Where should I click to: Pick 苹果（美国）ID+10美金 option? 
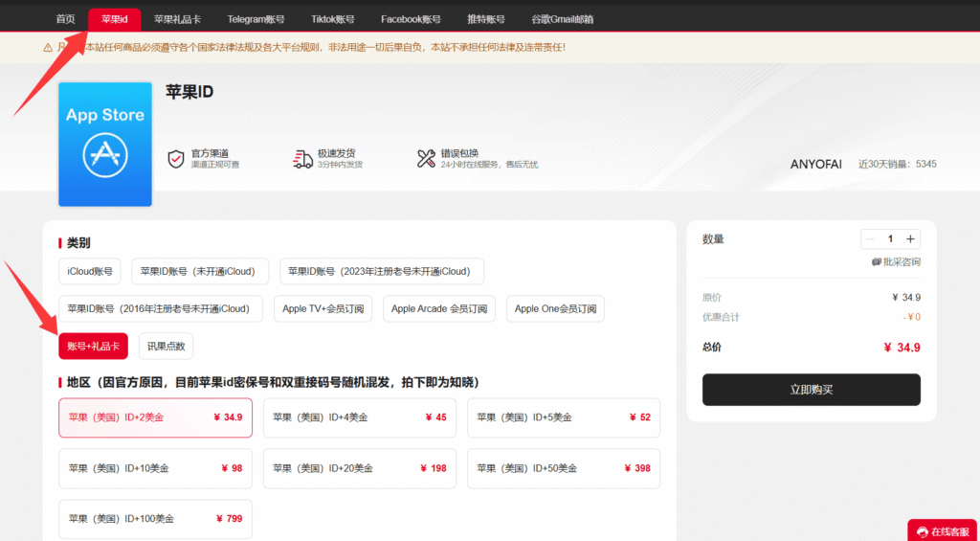(x=156, y=468)
